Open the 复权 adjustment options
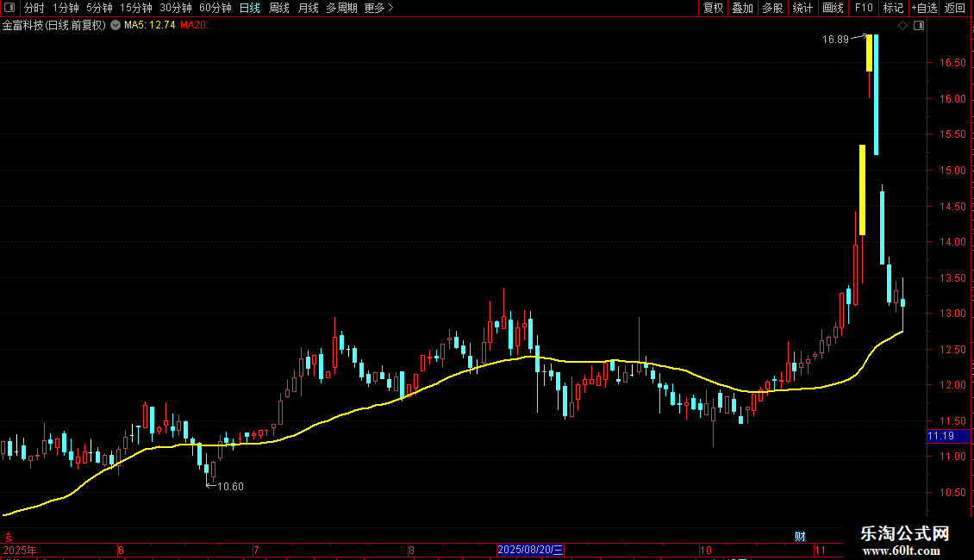The image size is (974, 560). coord(713,8)
